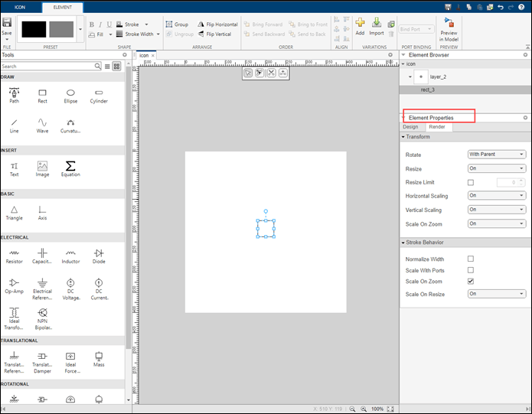
Task: Open the Stroke Width dropdown arrow
Action: (158, 34)
